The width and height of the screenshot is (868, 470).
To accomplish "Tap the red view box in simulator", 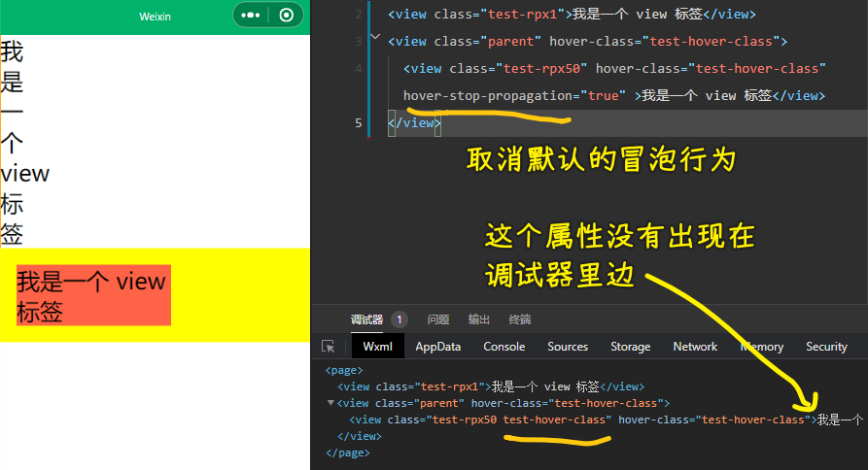I will [x=93, y=295].
